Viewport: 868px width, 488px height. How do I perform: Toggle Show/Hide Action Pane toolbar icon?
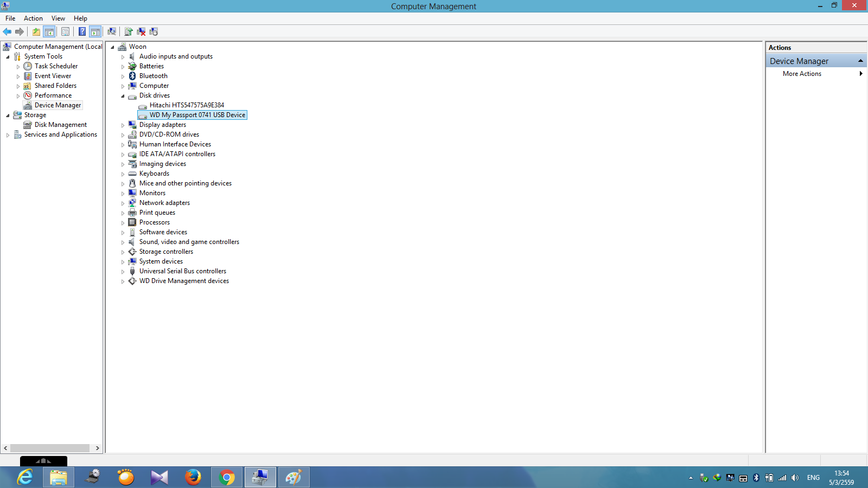pos(95,31)
